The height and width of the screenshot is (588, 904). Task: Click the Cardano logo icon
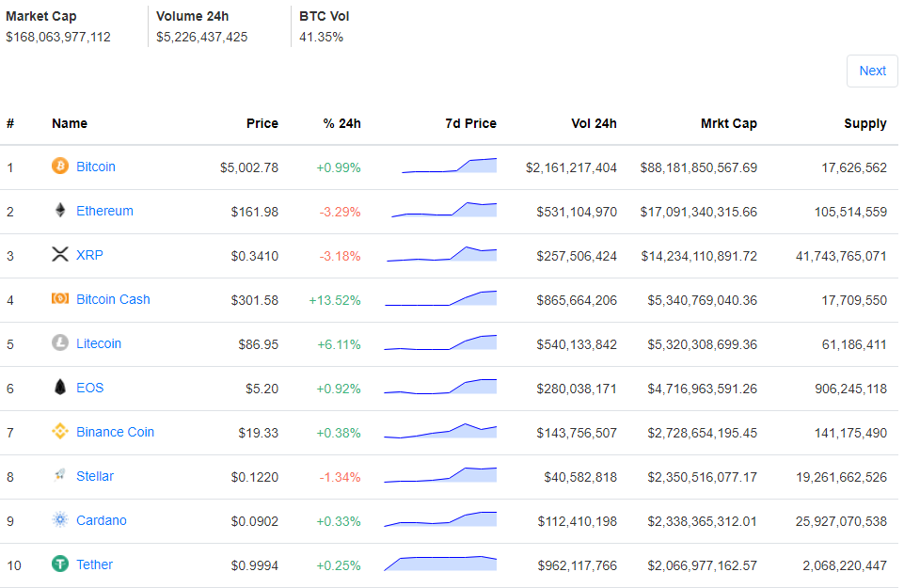pyautogui.click(x=60, y=520)
